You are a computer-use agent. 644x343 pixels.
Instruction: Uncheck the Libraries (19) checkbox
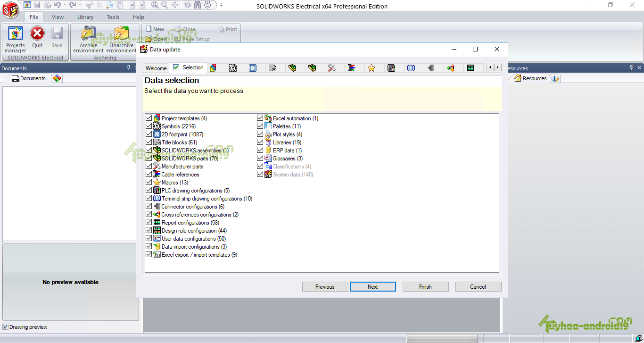pos(260,142)
